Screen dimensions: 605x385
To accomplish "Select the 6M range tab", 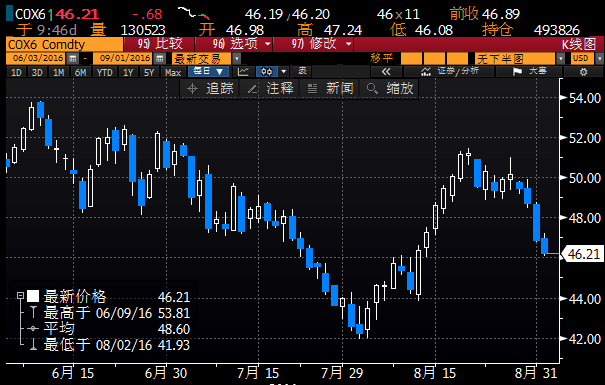I will [81, 72].
